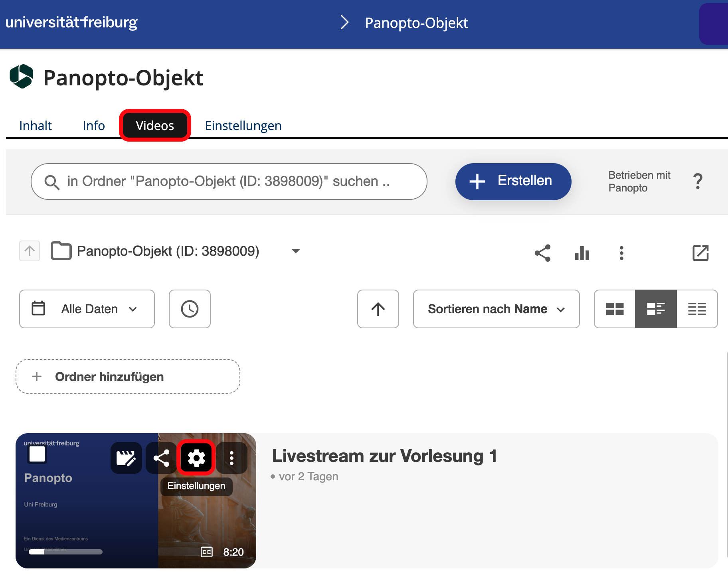Image resolution: width=728 pixels, height=580 pixels.
Task: Click the Panopto logo next to page title
Action: 22,76
